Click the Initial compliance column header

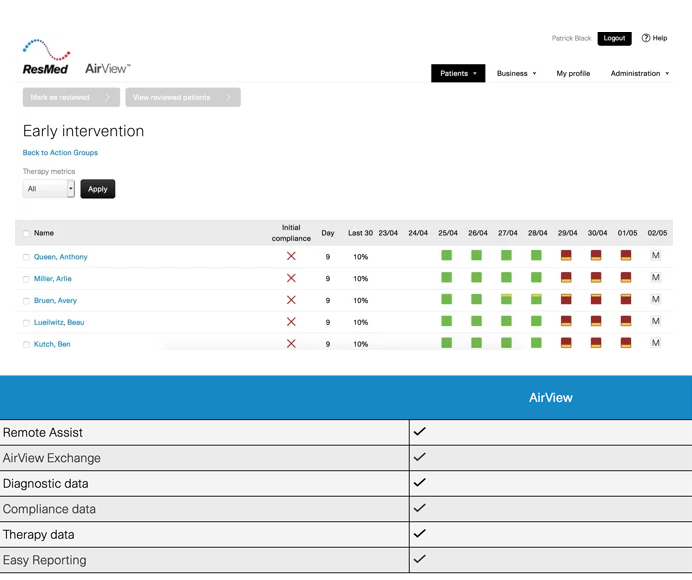pos(291,233)
